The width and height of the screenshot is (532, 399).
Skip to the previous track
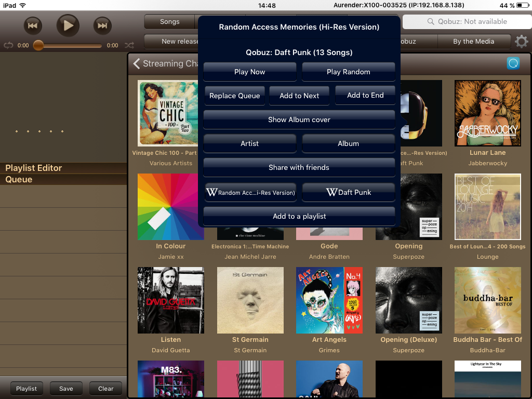click(33, 25)
